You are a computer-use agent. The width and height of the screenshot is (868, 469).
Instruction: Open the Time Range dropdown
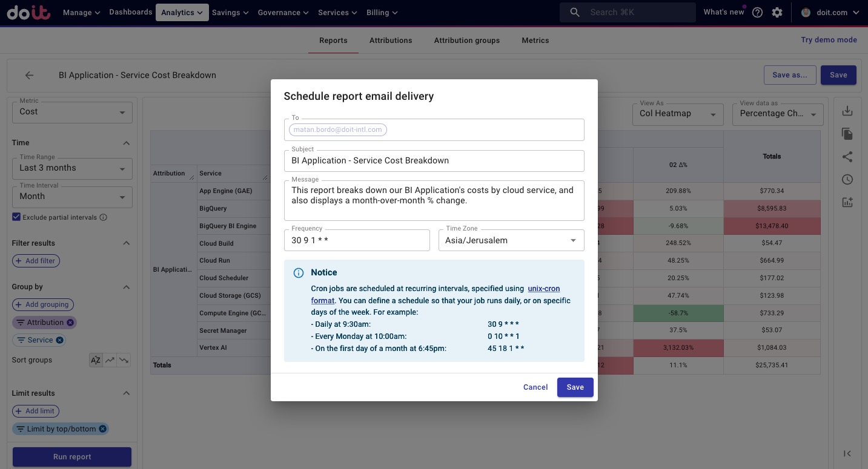[72, 168]
